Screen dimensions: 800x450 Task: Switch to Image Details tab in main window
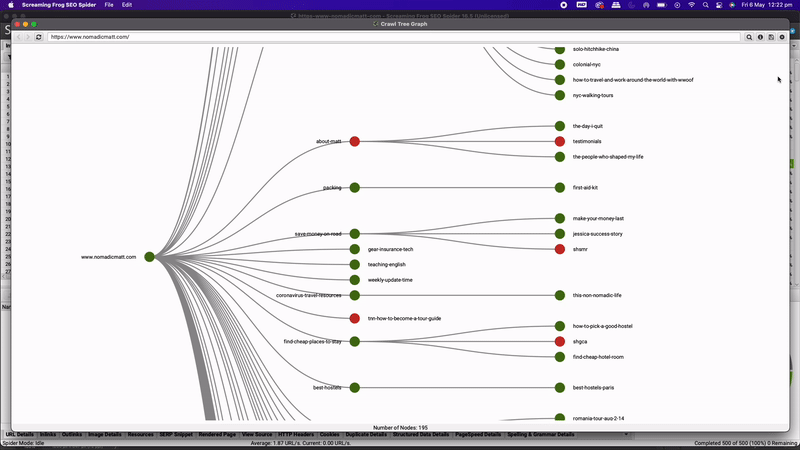pyautogui.click(x=105, y=435)
